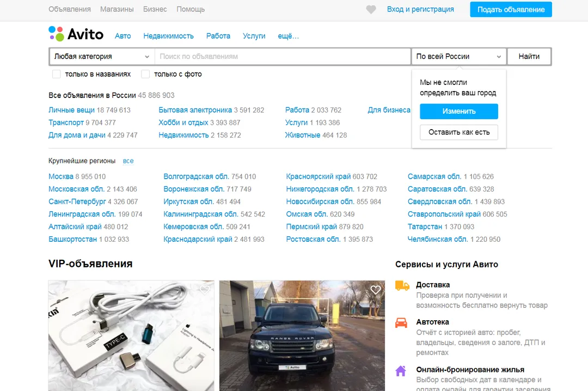This screenshot has width=588, height=391.
Task: Open the Бытовая электроника category
Action: (x=195, y=110)
